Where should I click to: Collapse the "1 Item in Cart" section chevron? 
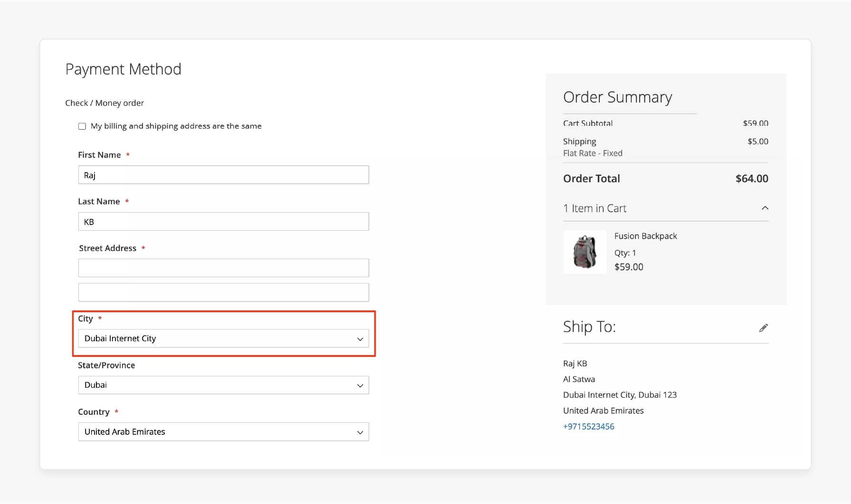click(x=765, y=208)
